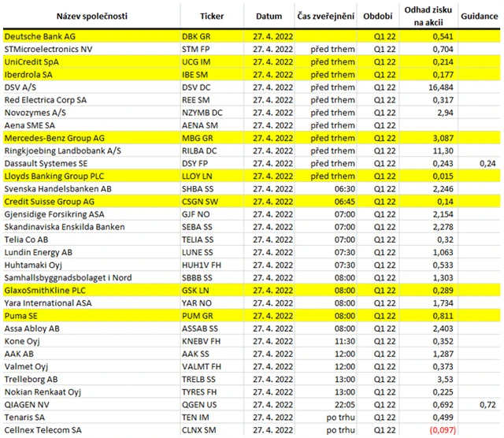Image resolution: width=504 pixels, height=438 pixels.
Task: Select the Mercedes-Benz Group AG row name
Action: (x=55, y=137)
